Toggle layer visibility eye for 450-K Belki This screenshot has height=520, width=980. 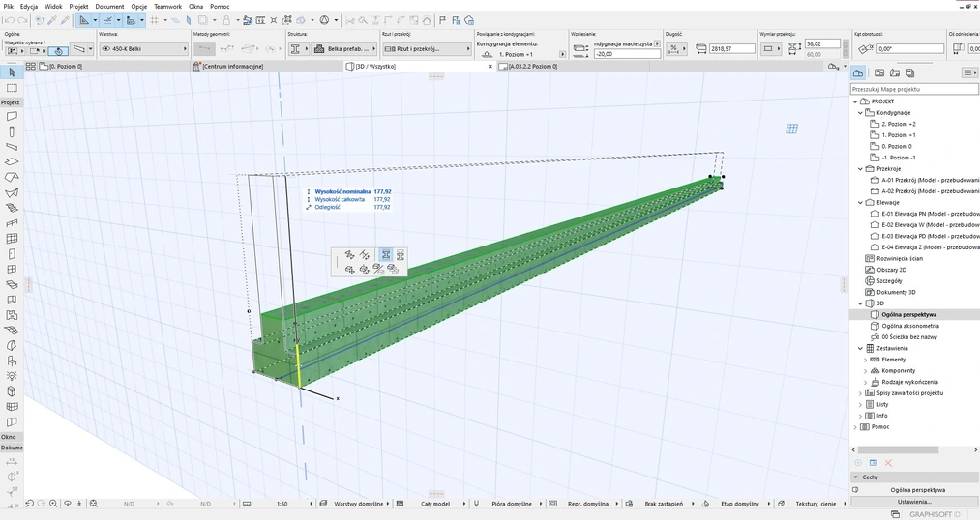(105, 49)
